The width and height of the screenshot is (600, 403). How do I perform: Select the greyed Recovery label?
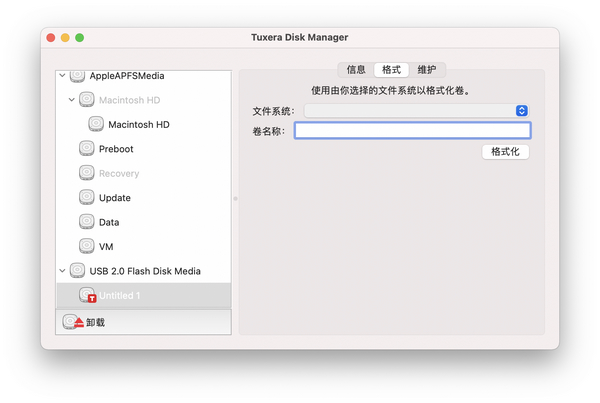[x=119, y=173]
